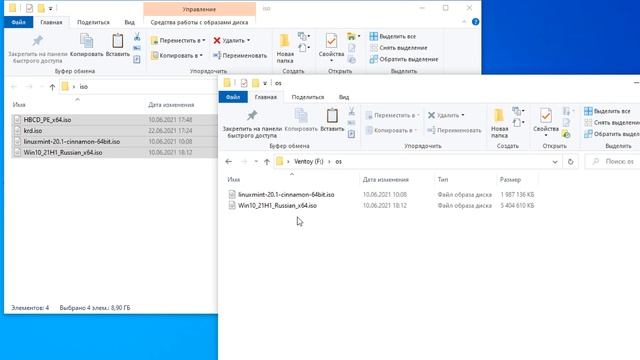The height and width of the screenshot is (360, 640).
Task: Click the refresh button beside address bar
Action: pos(570,162)
